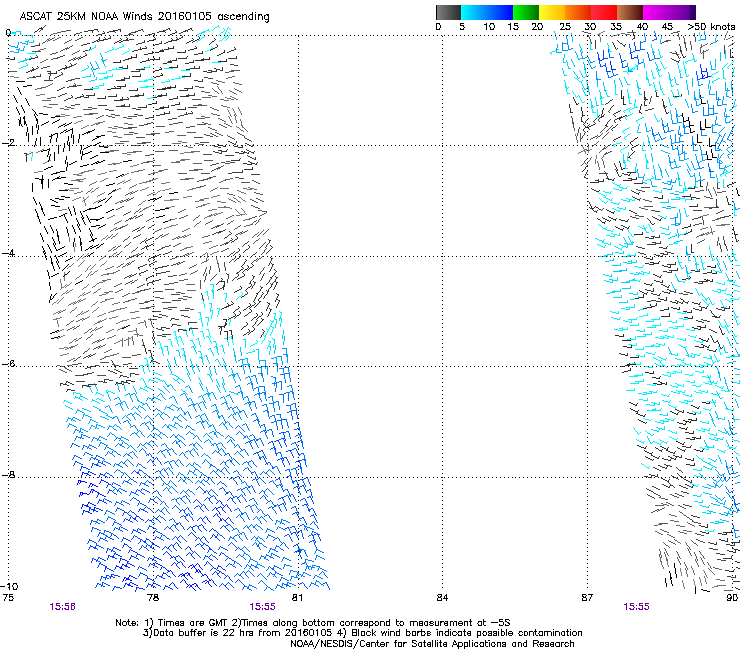Click the longitude label '78' on the bottom axis
Viewport: 740px width, 650px height.
[153, 598]
